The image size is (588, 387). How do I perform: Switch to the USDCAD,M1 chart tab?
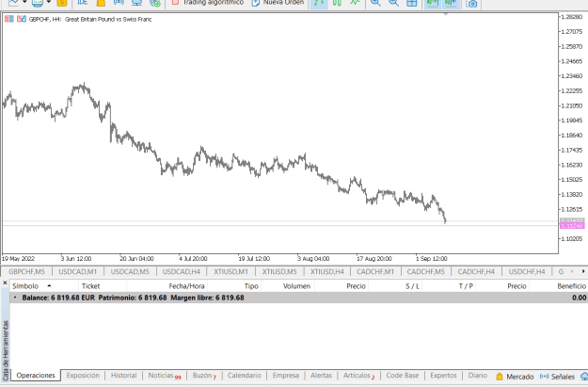[78, 271]
